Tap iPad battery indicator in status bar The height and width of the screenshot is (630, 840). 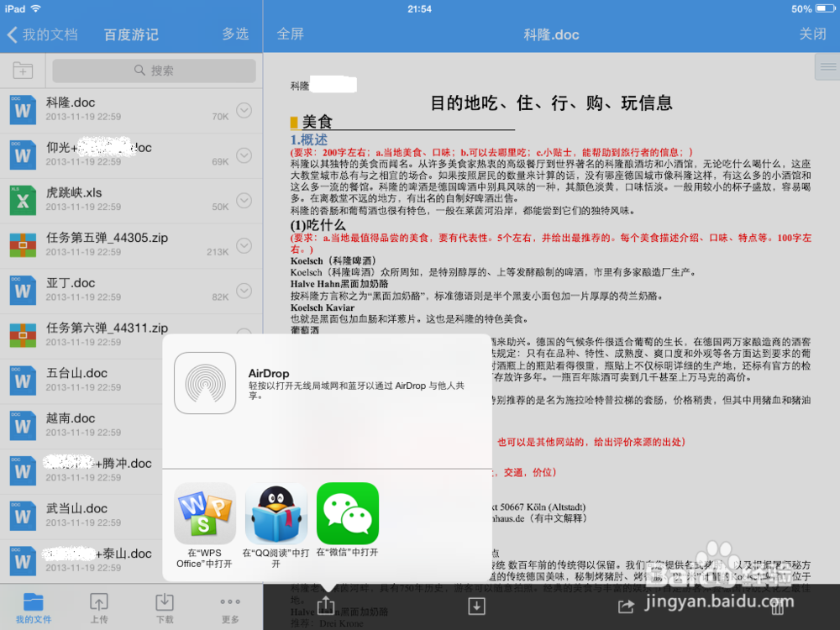click(825, 8)
